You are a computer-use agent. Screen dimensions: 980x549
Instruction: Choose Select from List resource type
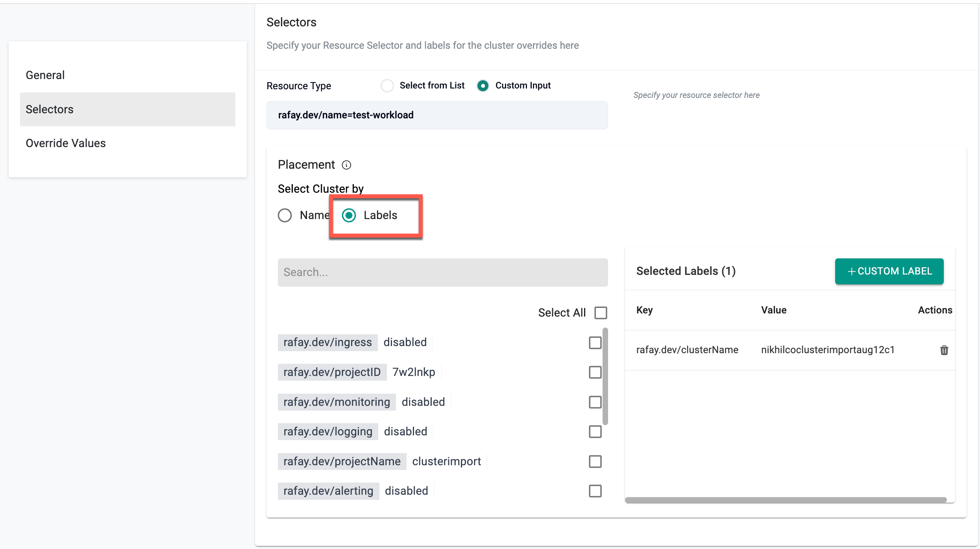point(387,85)
